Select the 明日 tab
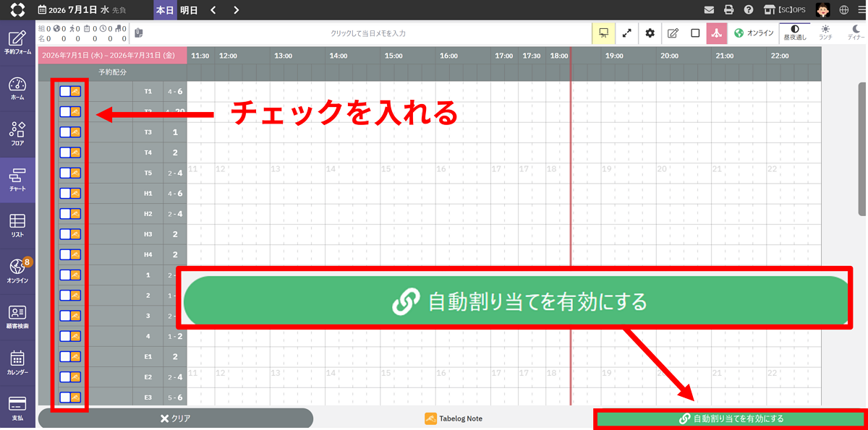Image resolution: width=868 pixels, height=430 pixels. tap(188, 10)
